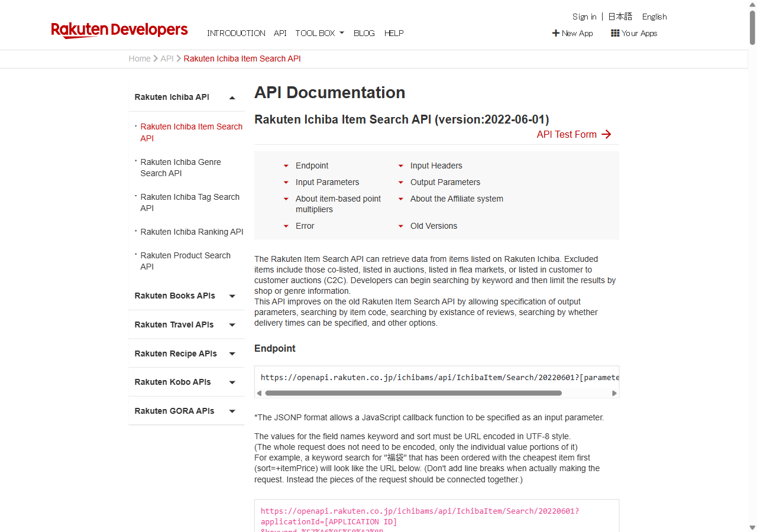This screenshot has height=532, width=757.
Task: Open the TOOL BOX dropdown menu
Action: (319, 33)
